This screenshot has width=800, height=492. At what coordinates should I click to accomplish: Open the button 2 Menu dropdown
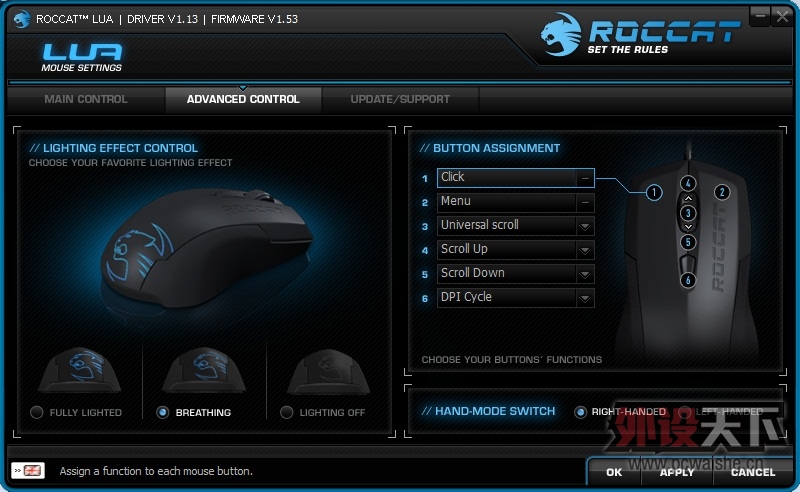pyautogui.click(x=516, y=202)
